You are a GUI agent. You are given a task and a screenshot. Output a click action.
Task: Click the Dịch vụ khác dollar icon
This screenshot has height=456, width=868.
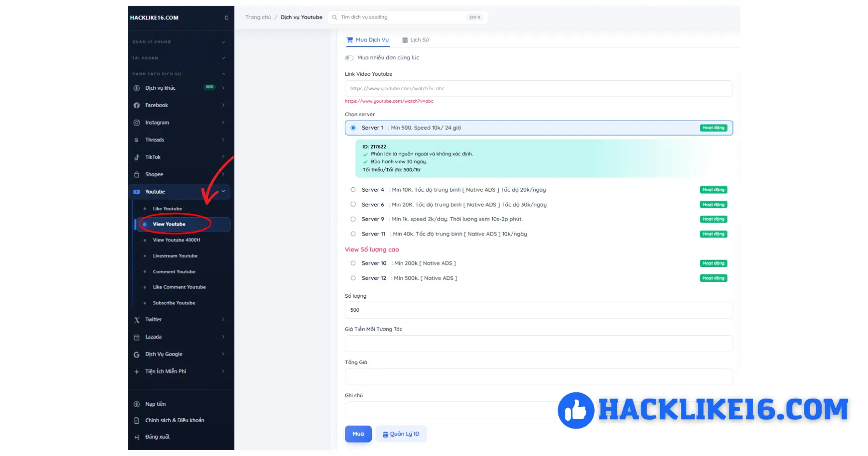(136, 88)
